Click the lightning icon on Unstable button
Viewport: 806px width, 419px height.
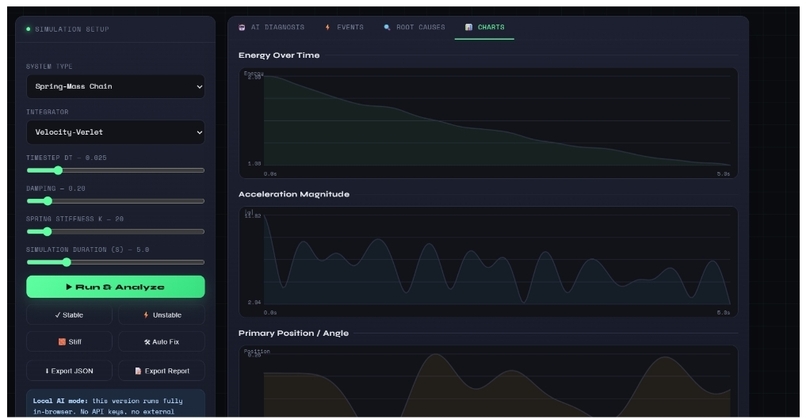pos(146,315)
